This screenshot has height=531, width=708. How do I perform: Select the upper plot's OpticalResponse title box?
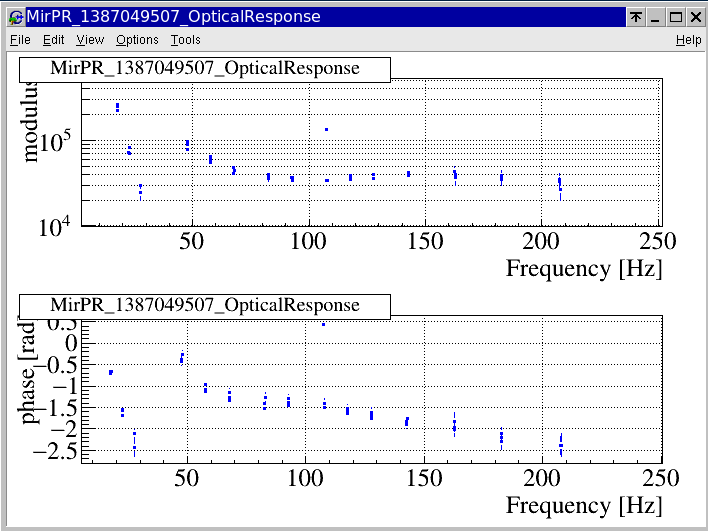[x=204, y=68]
